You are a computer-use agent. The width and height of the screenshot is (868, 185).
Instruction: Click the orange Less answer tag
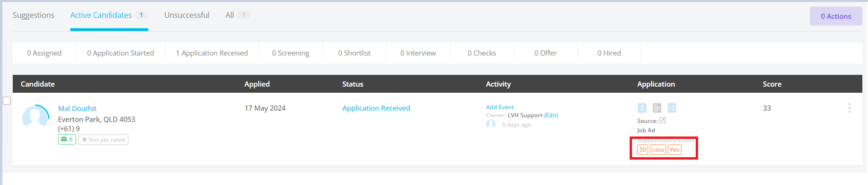658,150
